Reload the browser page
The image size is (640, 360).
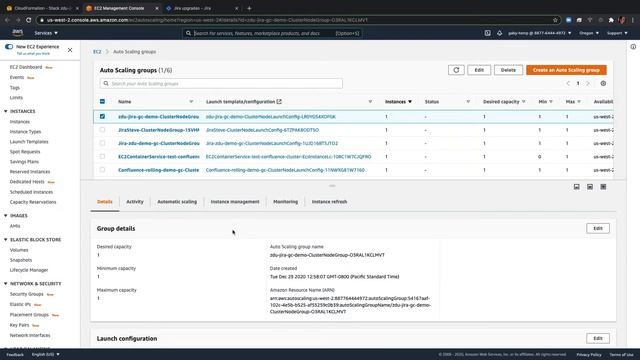tap(28, 20)
